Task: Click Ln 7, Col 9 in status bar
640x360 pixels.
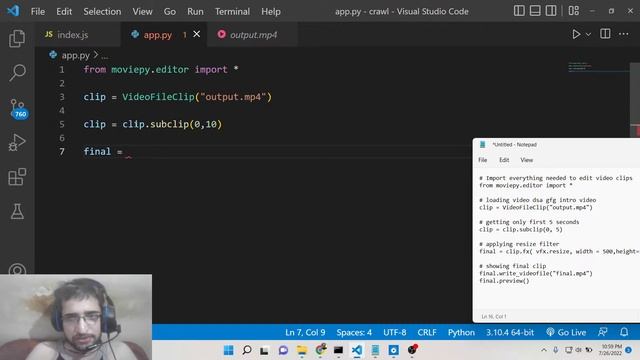Action: pos(305,332)
